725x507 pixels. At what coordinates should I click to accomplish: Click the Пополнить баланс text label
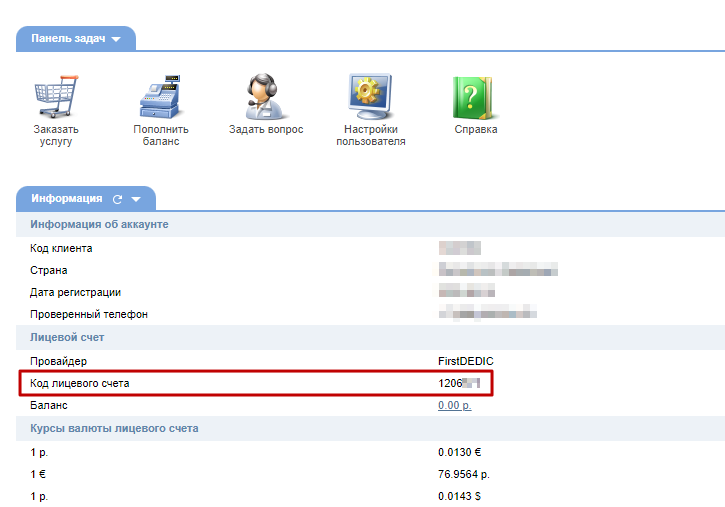point(160,135)
